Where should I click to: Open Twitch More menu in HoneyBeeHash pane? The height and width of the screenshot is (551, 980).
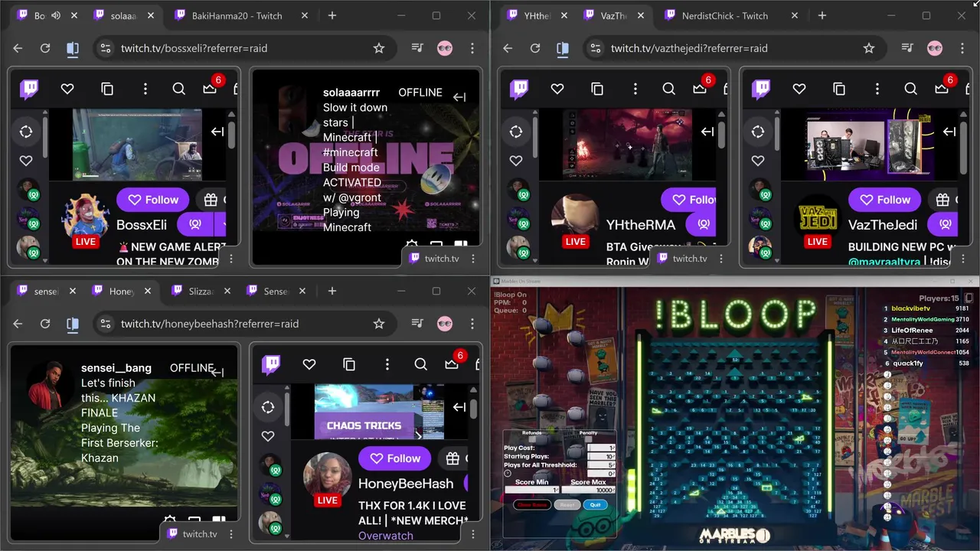pyautogui.click(x=387, y=365)
